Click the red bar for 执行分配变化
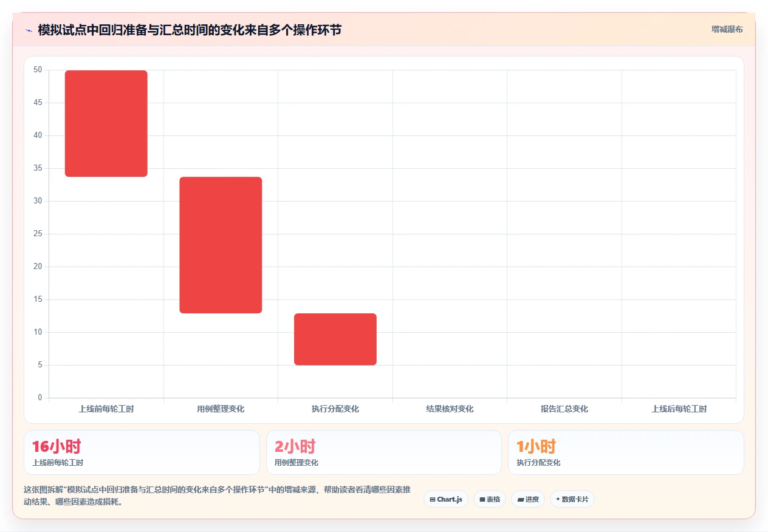The height and width of the screenshot is (532, 768). (335, 339)
